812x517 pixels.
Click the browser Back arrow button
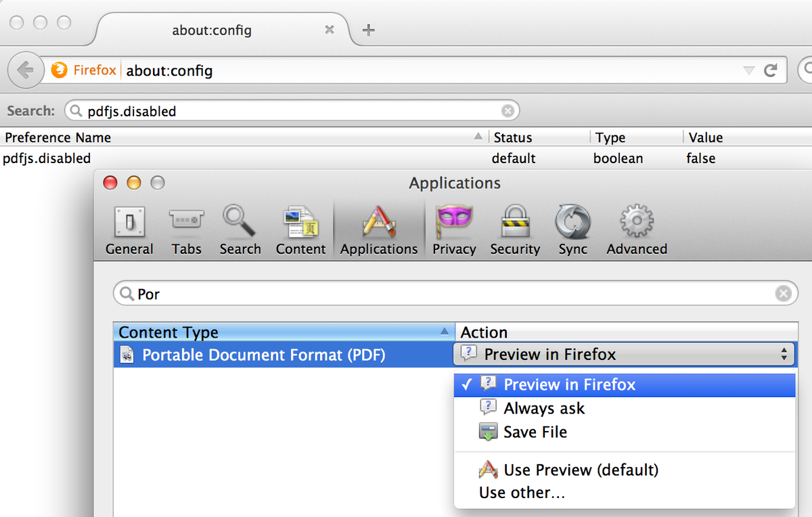[25, 70]
